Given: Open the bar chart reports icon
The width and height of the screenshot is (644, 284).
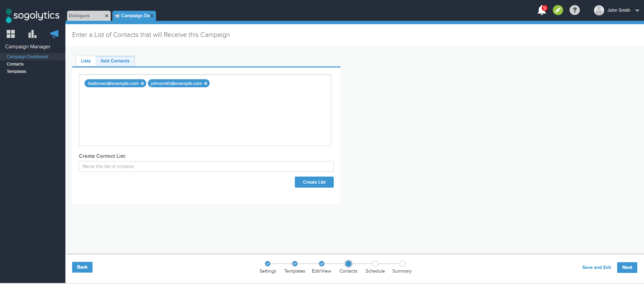Looking at the screenshot, I should (32, 34).
